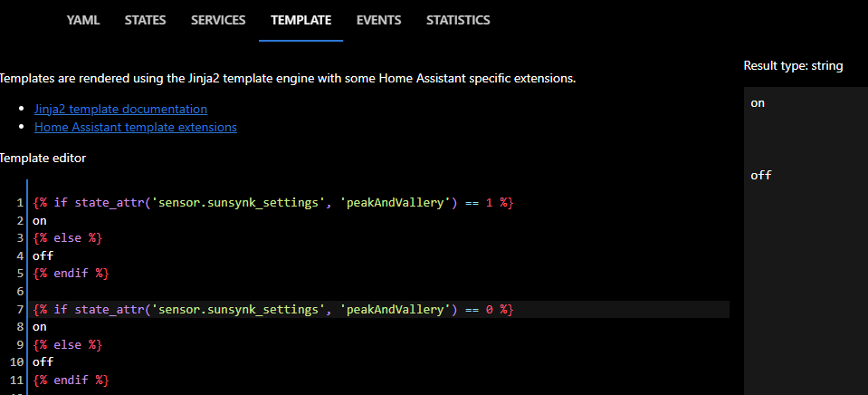Image resolution: width=868 pixels, height=395 pixels.
Task: Click line number 7 in gutter
Action: click(x=20, y=309)
